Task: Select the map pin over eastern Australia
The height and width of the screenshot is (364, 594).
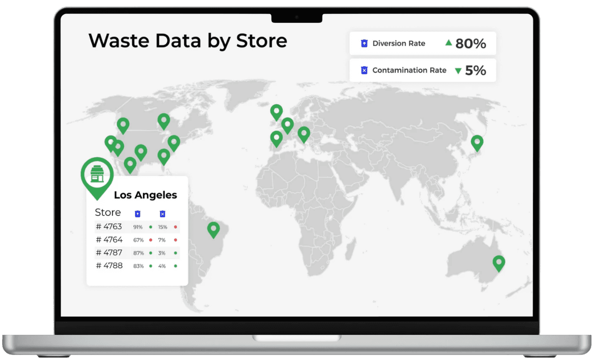Action: (499, 264)
